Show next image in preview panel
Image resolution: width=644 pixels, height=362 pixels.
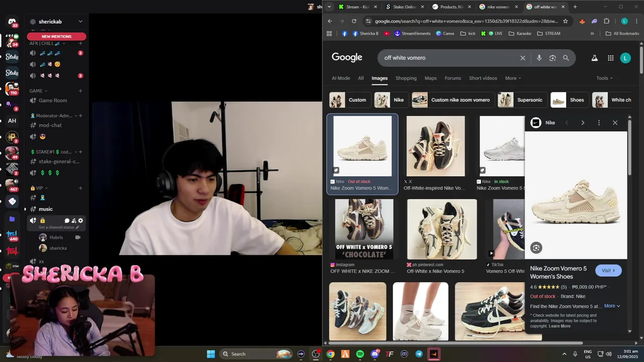583,123
